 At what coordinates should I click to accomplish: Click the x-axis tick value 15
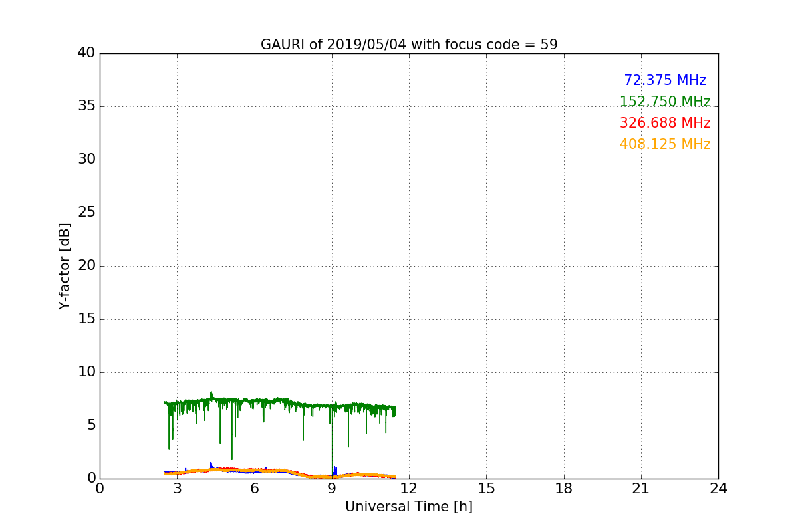tap(486, 489)
